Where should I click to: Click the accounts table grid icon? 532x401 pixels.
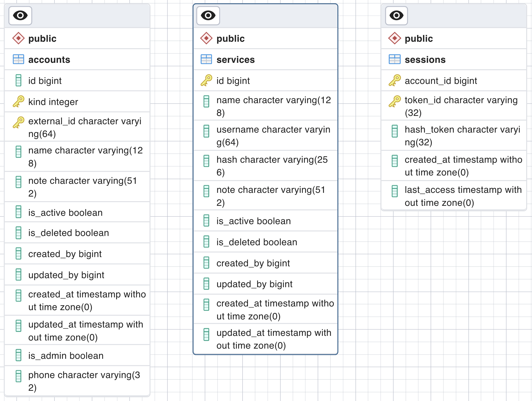19,59
